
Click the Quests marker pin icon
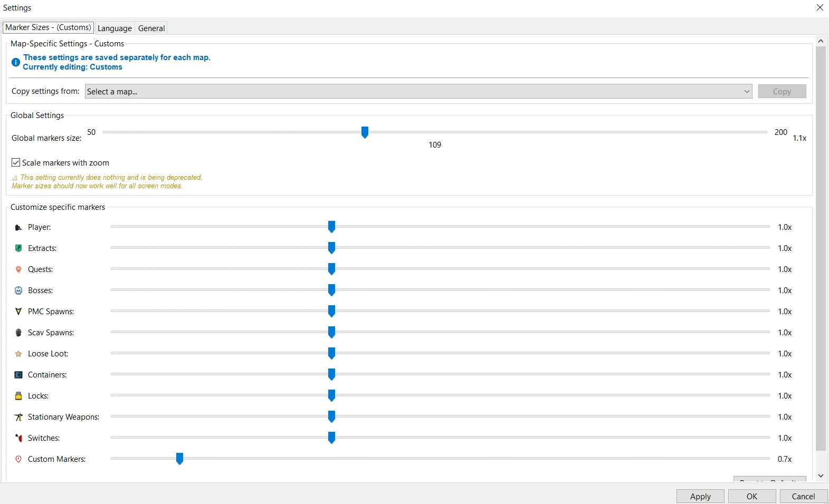pyautogui.click(x=18, y=269)
